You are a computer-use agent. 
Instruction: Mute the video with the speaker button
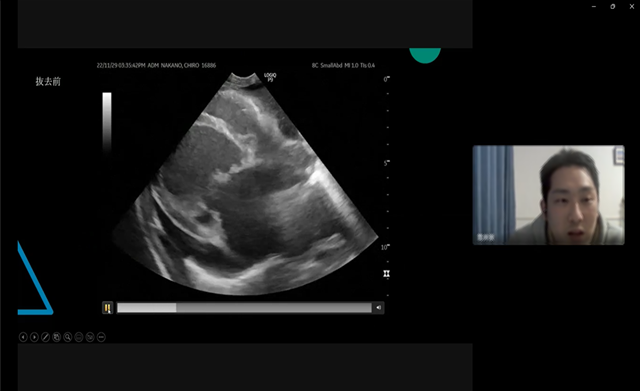[378, 308]
